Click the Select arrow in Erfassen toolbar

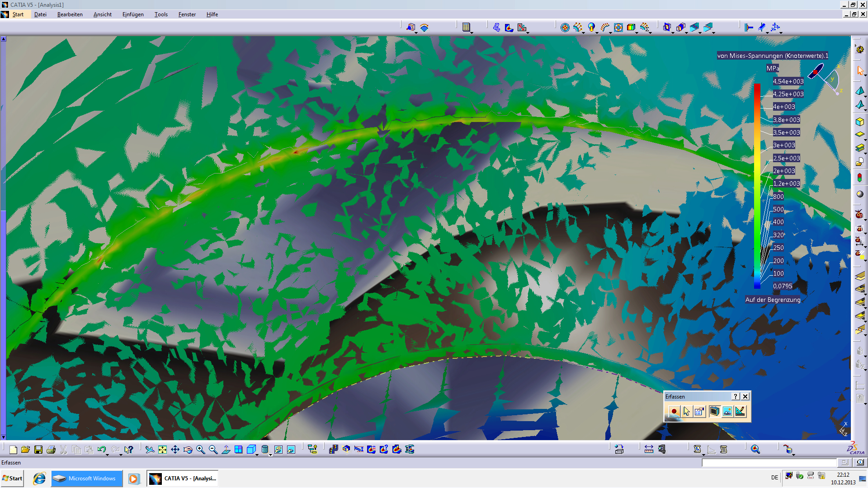[686, 411]
